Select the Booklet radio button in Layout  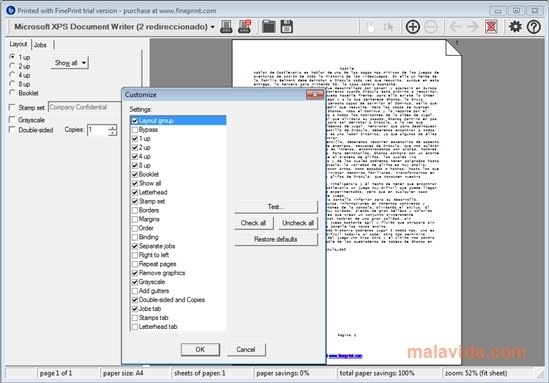tap(12, 93)
